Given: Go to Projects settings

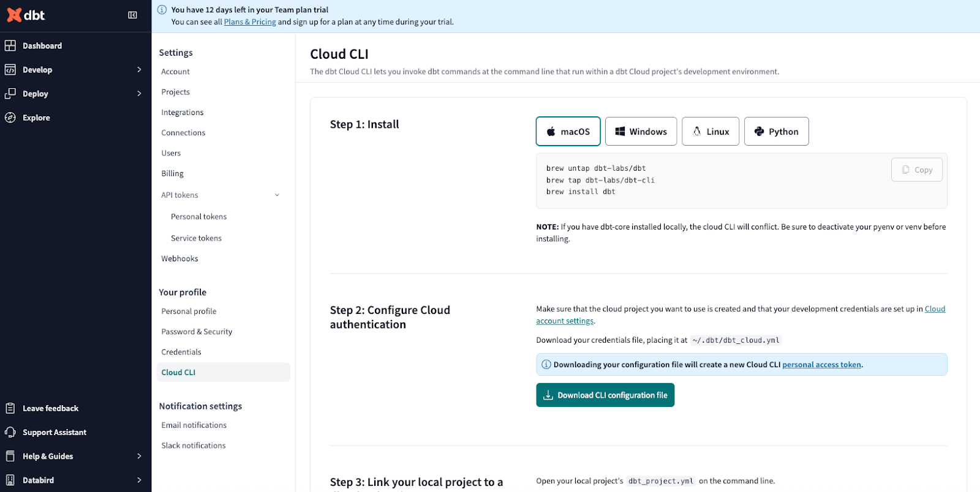Looking at the screenshot, I should click(175, 92).
